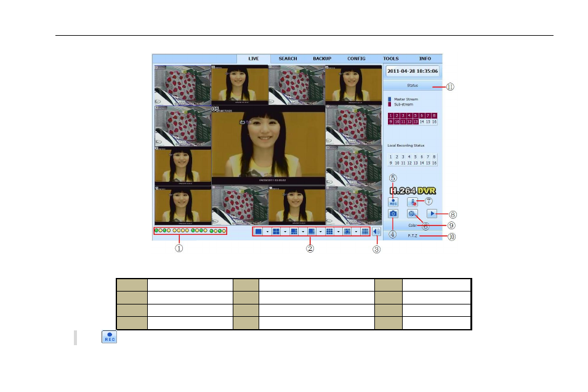Expand the Status panel header
Screen dimensions: 588x392
pyautogui.click(x=413, y=86)
